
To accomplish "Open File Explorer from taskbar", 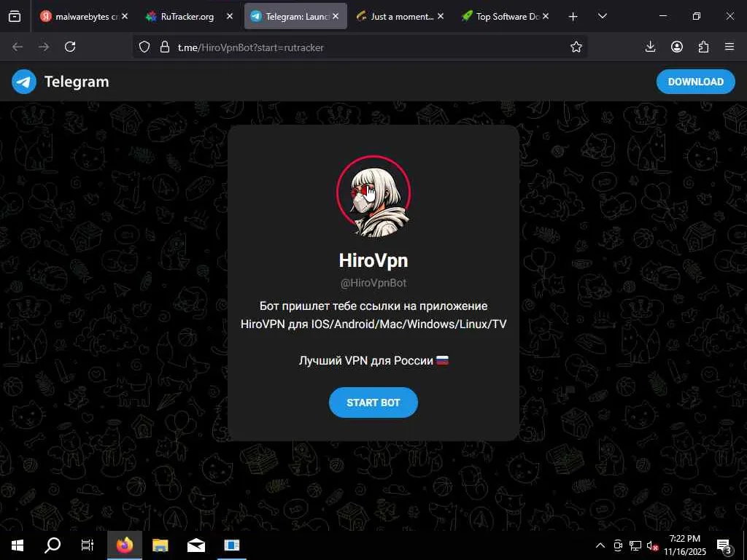I will point(160,545).
